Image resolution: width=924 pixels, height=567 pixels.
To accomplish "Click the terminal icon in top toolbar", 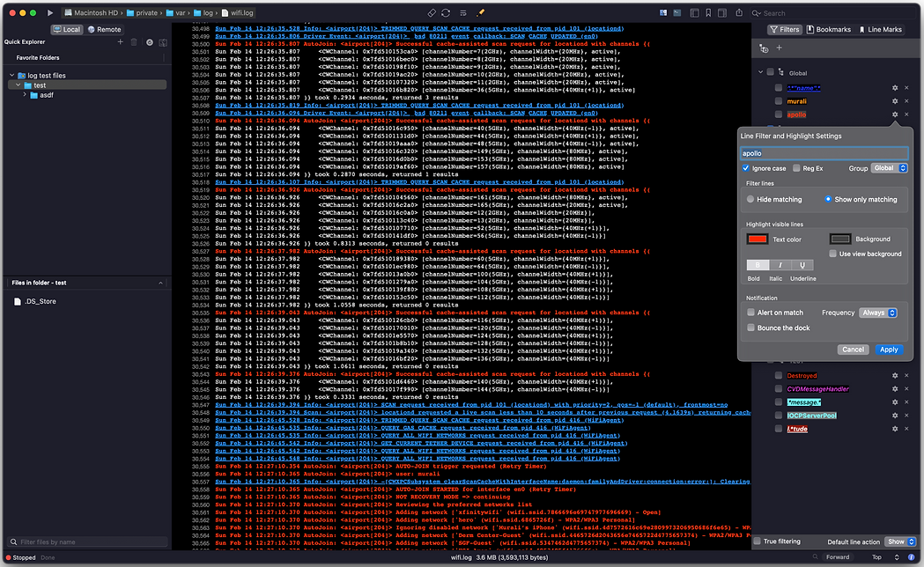I will tap(677, 13).
